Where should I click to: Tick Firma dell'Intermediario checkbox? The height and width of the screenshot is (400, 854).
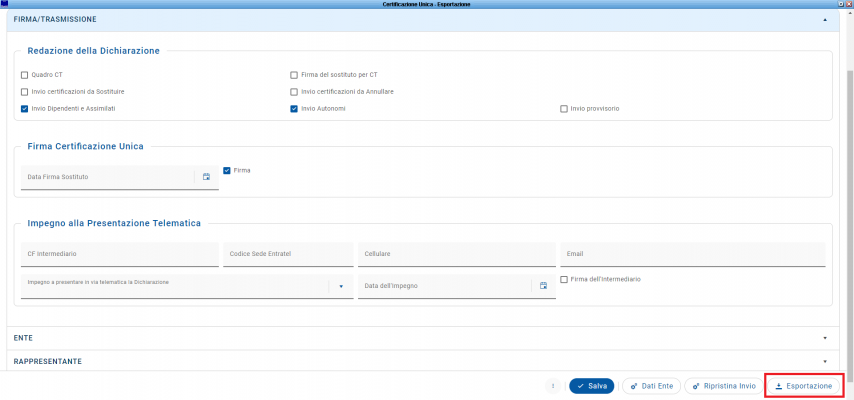(x=564, y=280)
